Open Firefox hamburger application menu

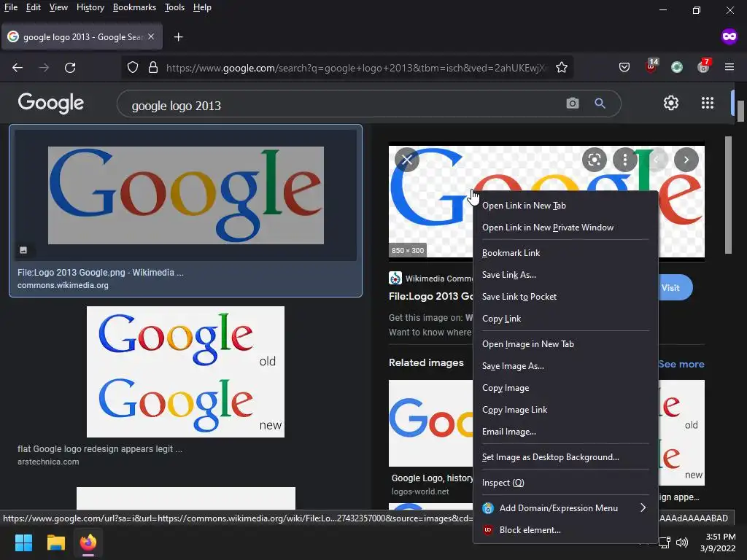(729, 67)
